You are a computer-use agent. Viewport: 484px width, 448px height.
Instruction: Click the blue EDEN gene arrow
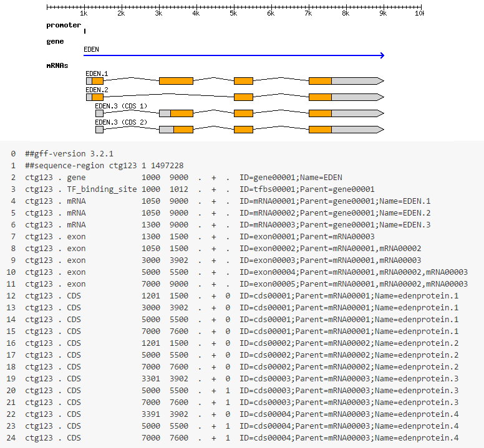pos(234,55)
